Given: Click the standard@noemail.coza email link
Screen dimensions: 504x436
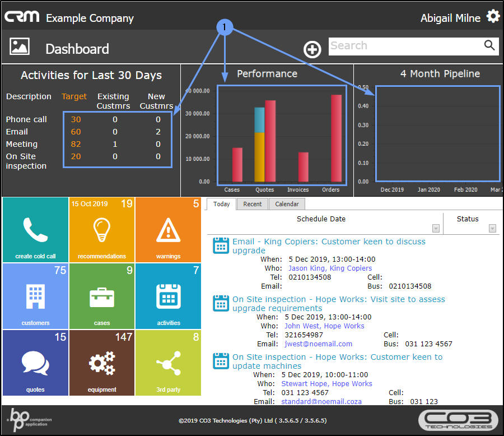Looking at the screenshot, I should pos(321,401).
